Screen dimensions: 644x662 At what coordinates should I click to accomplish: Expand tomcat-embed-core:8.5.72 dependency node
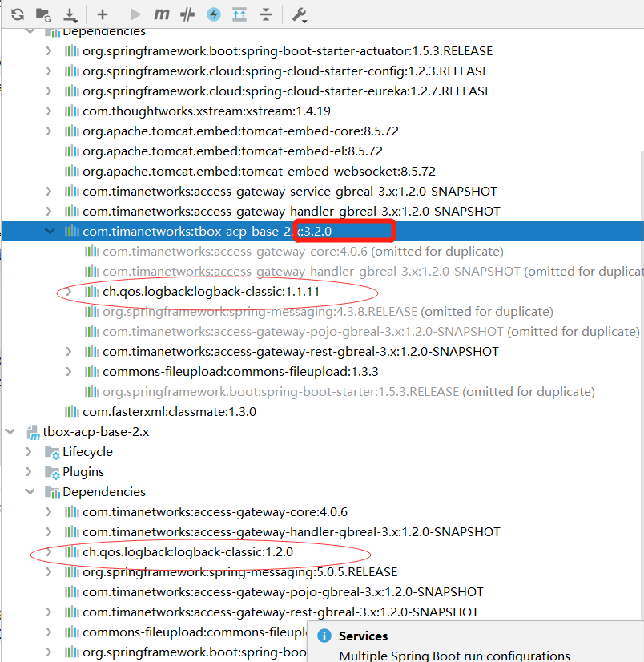(x=49, y=131)
